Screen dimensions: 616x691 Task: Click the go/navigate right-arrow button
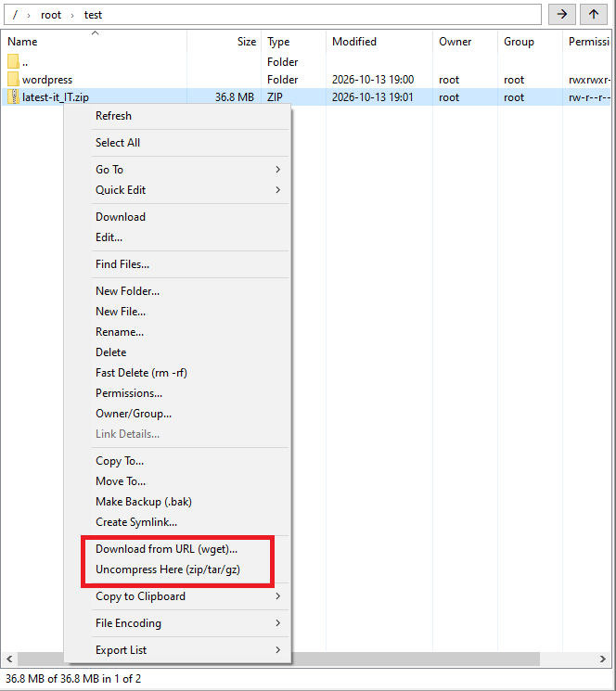coord(561,15)
